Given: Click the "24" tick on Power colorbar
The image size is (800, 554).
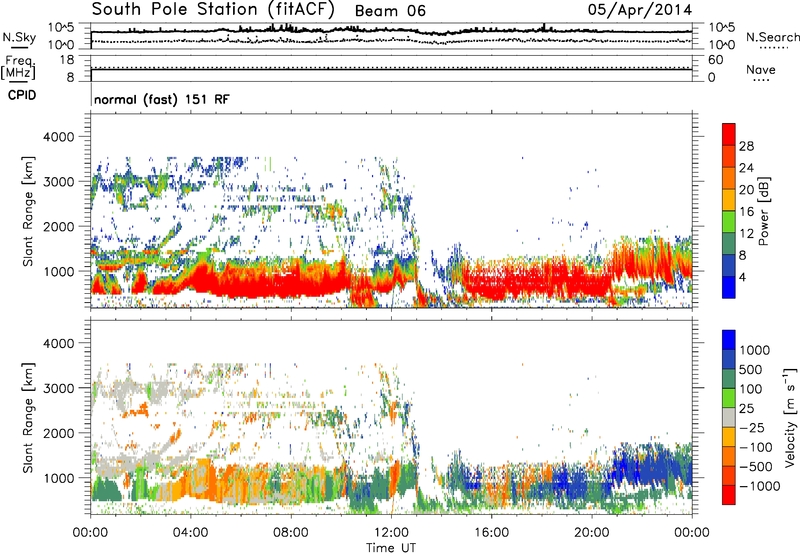Looking at the screenshot, I should coord(746,168).
